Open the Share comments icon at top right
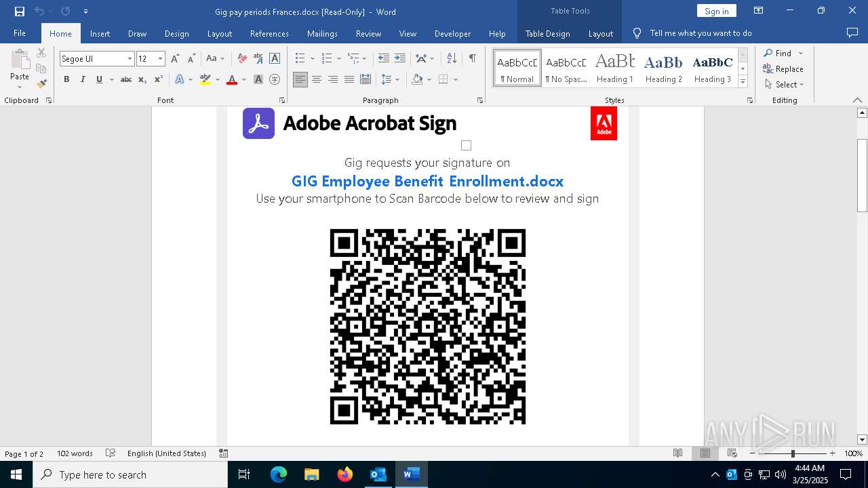 click(x=852, y=33)
